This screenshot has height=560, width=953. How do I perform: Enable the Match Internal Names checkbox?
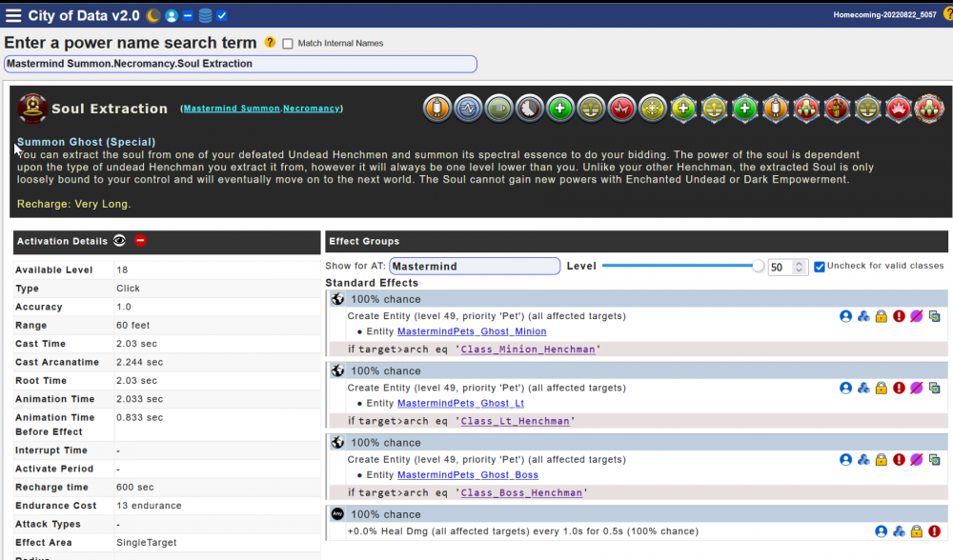[288, 44]
